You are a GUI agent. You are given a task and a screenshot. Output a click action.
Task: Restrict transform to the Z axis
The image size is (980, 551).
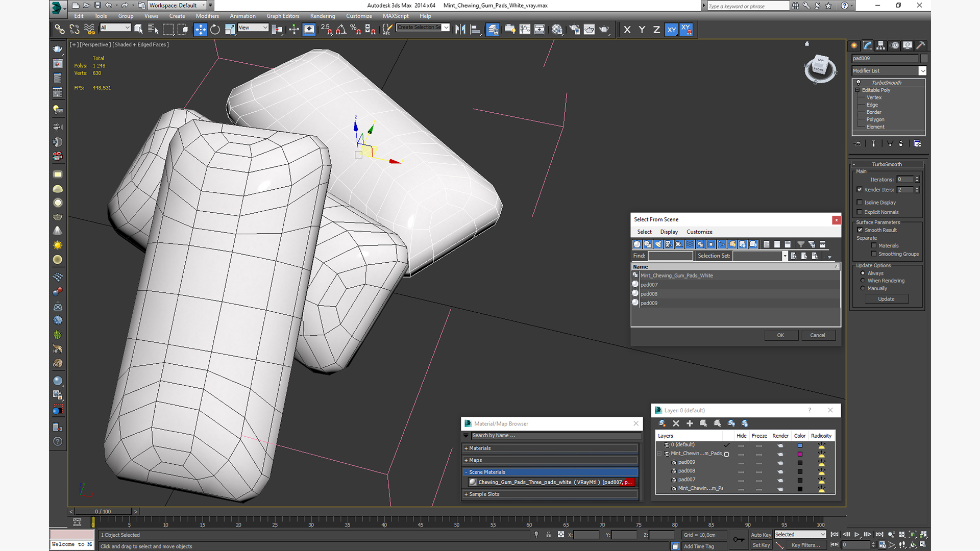tap(656, 30)
